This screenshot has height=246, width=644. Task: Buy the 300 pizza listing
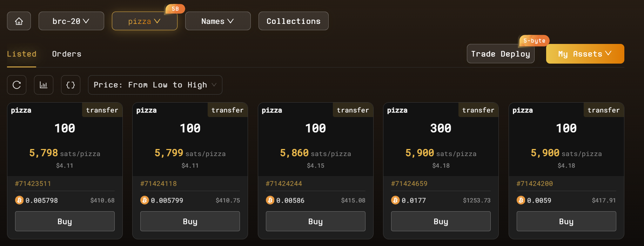441,221
